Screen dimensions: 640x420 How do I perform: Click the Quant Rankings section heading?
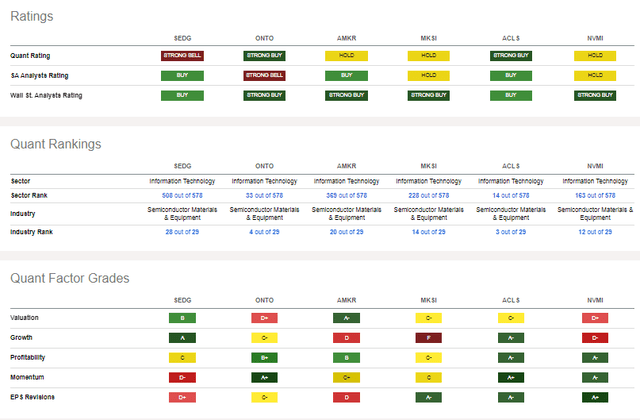[x=56, y=144]
